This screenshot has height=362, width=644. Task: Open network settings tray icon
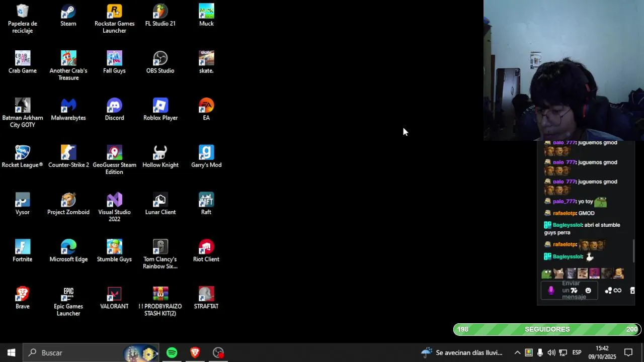(x=563, y=352)
